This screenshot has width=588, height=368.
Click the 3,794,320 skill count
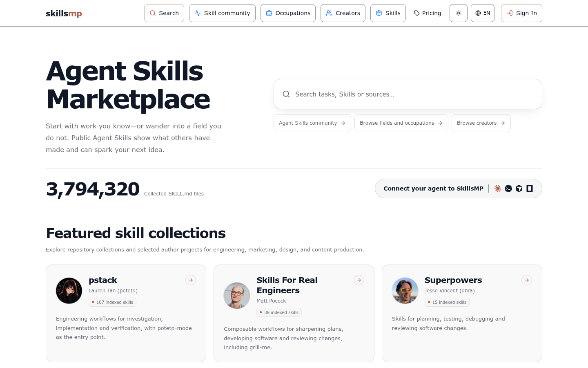(93, 189)
